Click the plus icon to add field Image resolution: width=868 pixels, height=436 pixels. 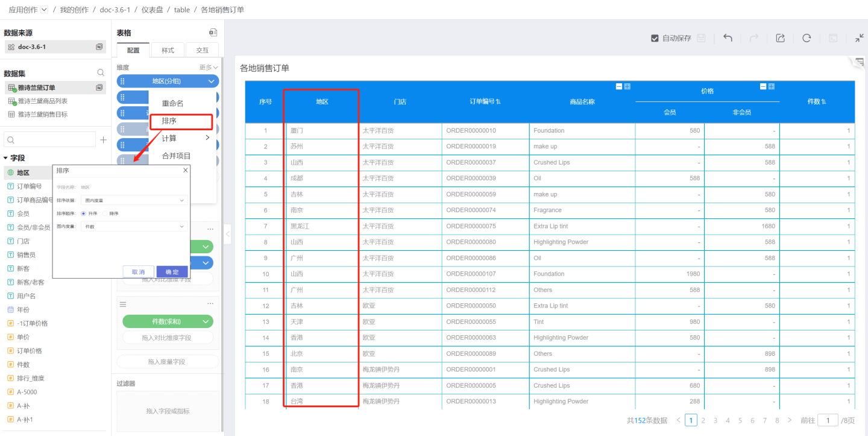tap(103, 140)
